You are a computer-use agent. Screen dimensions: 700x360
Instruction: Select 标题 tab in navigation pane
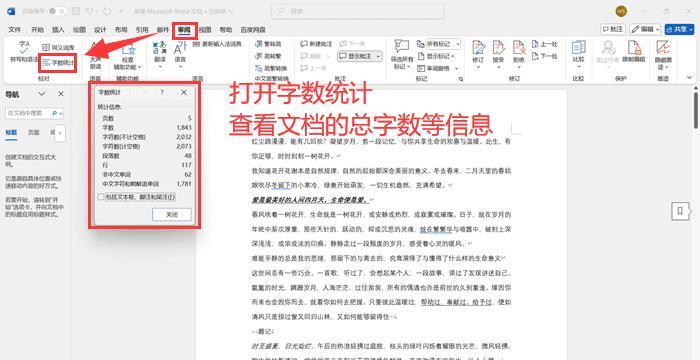pos(11,133)
